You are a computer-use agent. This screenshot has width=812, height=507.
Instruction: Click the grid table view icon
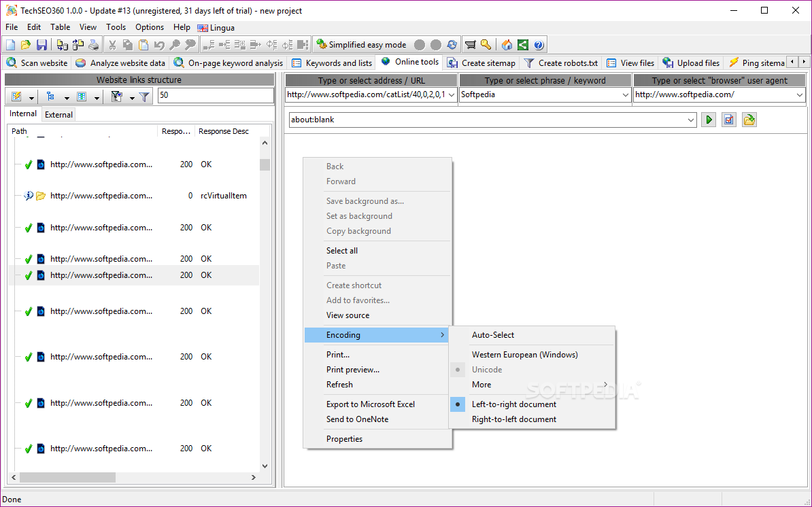coord(82,97)
